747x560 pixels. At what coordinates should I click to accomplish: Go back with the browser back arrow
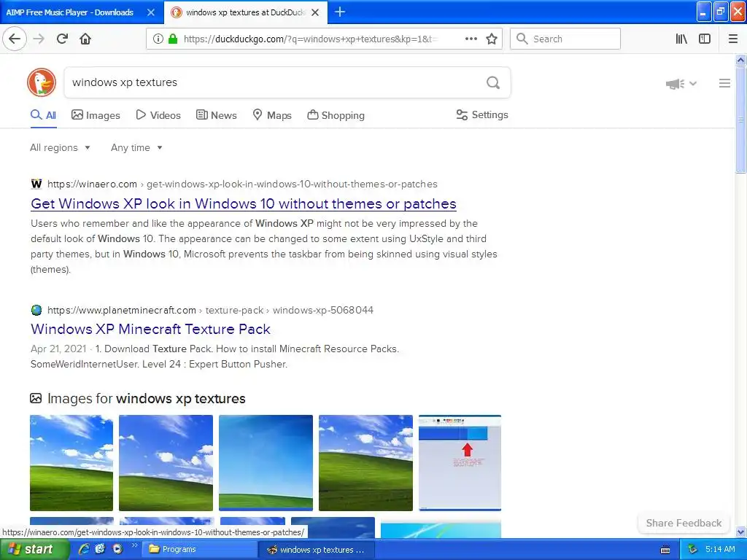coord(15,39)
